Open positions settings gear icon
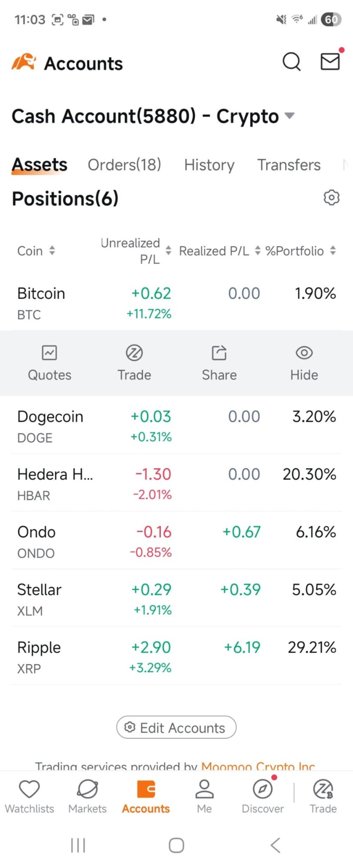The image size is (353, 868). 331,197
